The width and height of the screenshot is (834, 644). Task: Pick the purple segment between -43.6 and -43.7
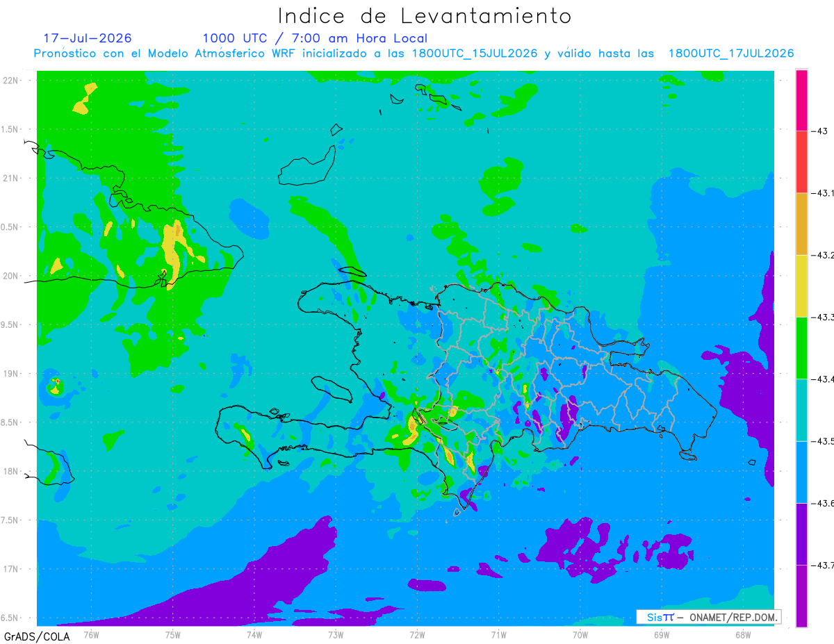[801, 534]
